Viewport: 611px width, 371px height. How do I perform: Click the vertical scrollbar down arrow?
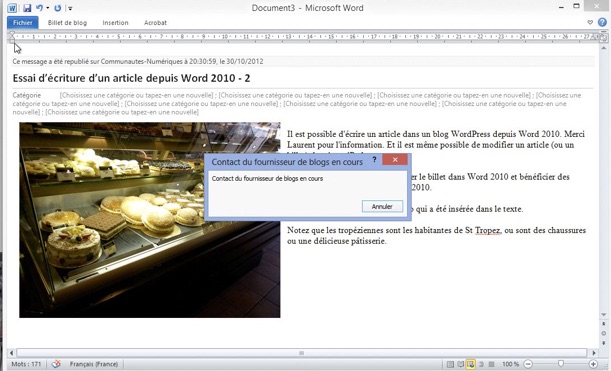[604, 314]
